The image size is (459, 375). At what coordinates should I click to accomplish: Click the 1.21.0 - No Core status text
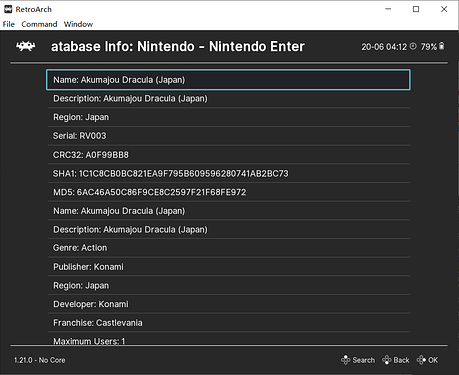pyautogui.click(x=40, y=360)
